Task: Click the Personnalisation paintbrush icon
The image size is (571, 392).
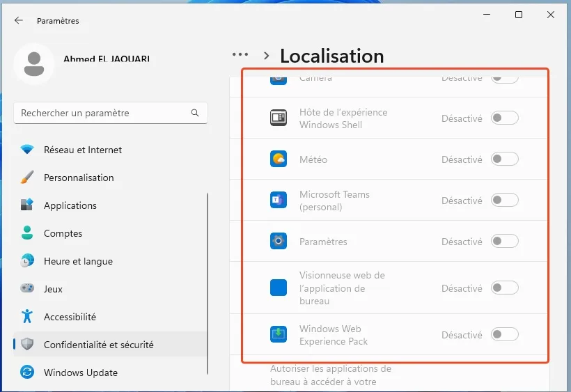Action: point(27,178)
